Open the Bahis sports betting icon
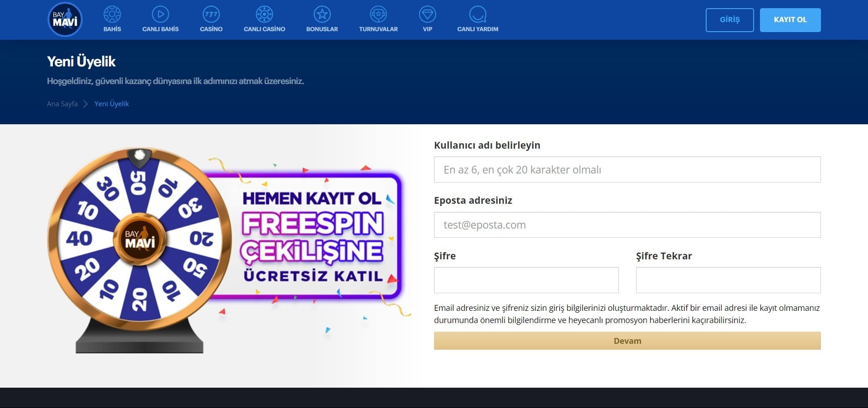This screenshot has height=408, width=868. [112, 14]
